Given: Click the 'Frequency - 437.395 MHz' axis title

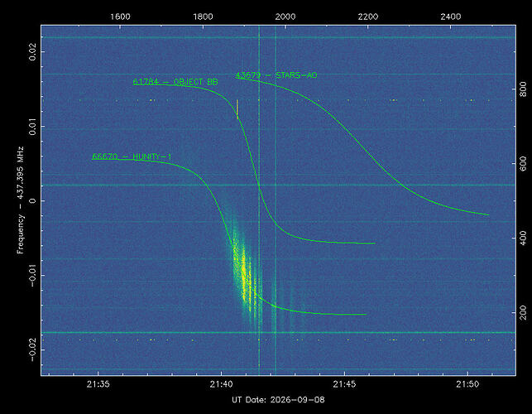Looking at the screenshot, I should (x=21, y=200).
